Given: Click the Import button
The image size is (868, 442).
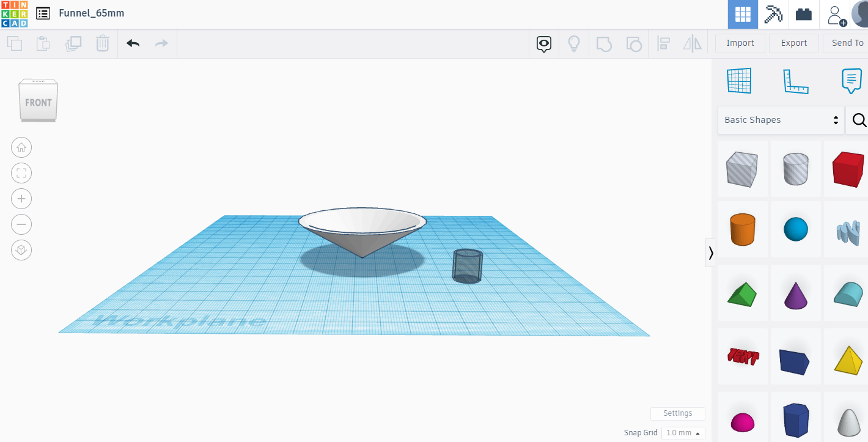Looking at the screenshot, I should point(740,43).
